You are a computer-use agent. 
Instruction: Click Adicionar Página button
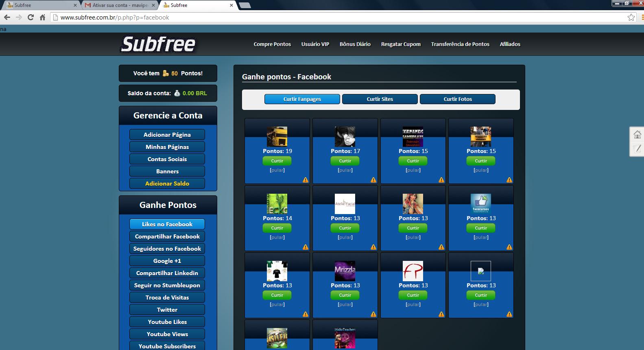pos(167,135)
